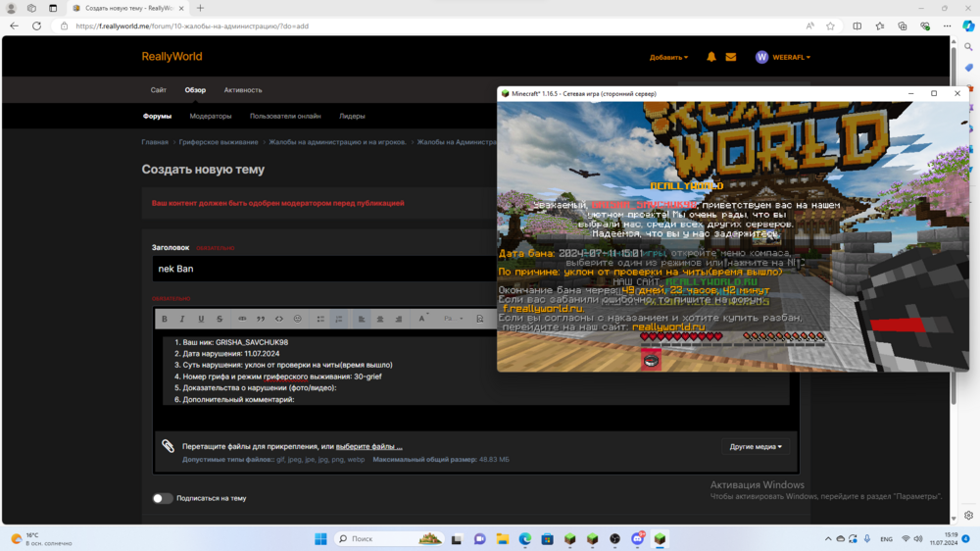Image resolution: width=980 pixels, height=551 pixels.
Task: Open browser settings and more menu
Action: [947, 26]
